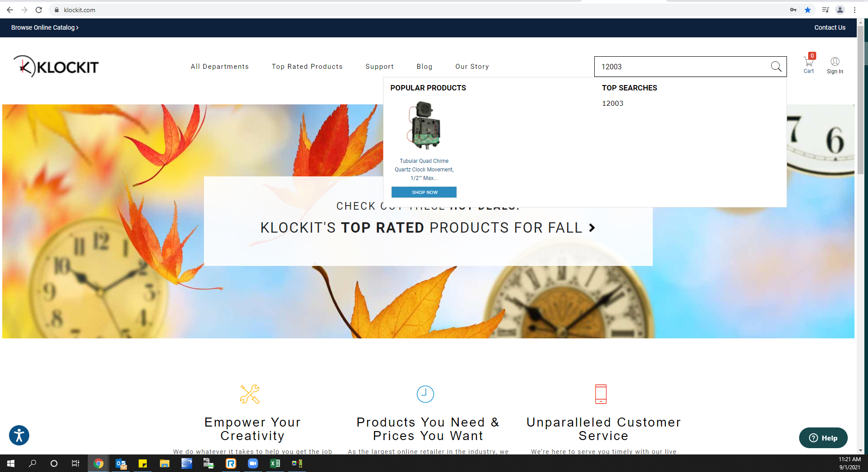Open Outlook from the taskbar
This screenshot has width=868, height=472.
point(121,463)
